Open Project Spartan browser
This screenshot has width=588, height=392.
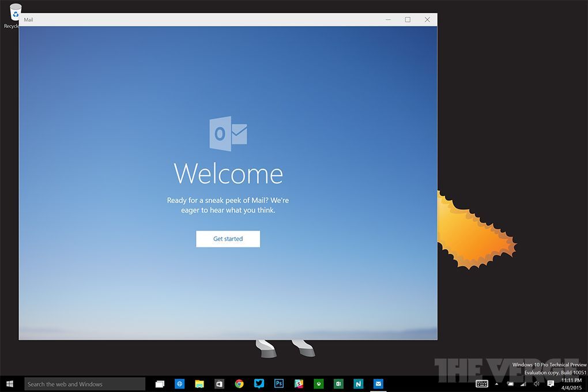point(179,383)
